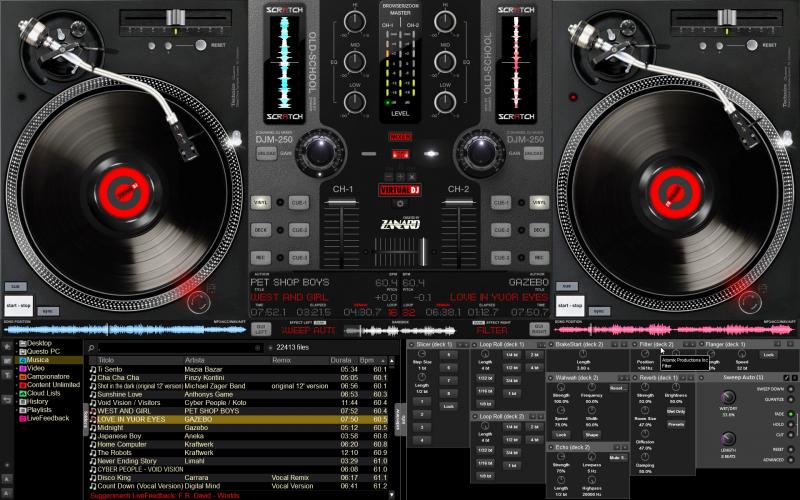Screen dimensions: 800x500
Task: Click the right deck start-stop button
Action: tap(570, 306)
